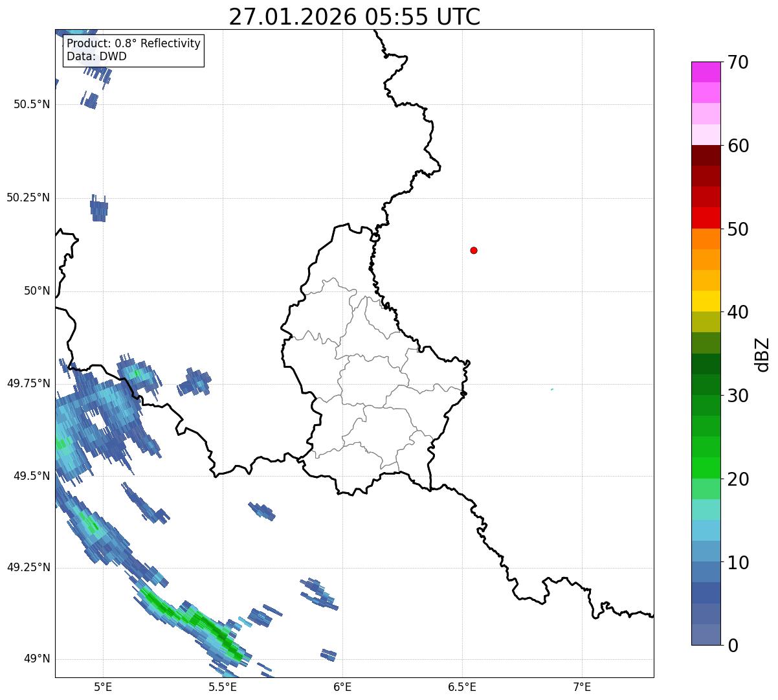The image size is (778, 700).
Task: Click the yellow colorbar segment at 40
Action: click(x=706, y=302)
